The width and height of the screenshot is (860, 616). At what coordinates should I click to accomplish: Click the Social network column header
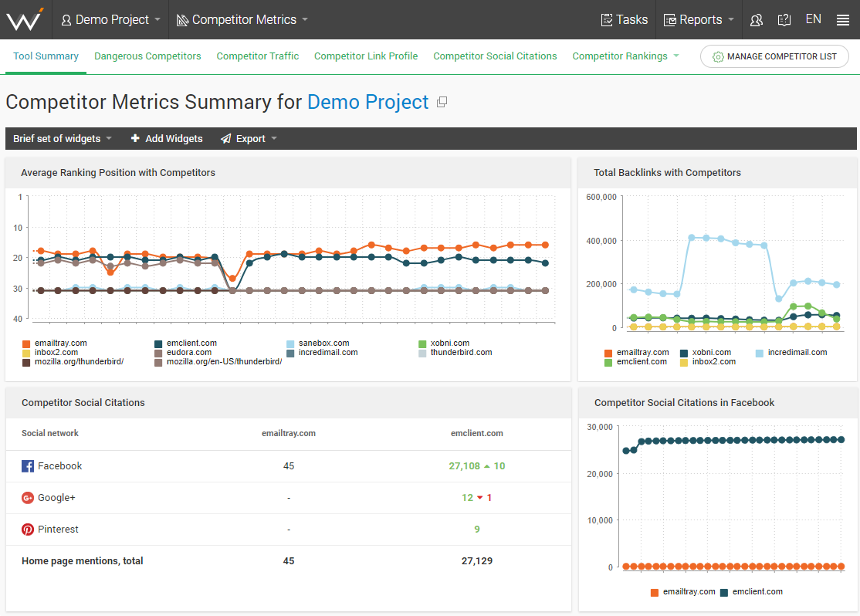click(50, 433)
